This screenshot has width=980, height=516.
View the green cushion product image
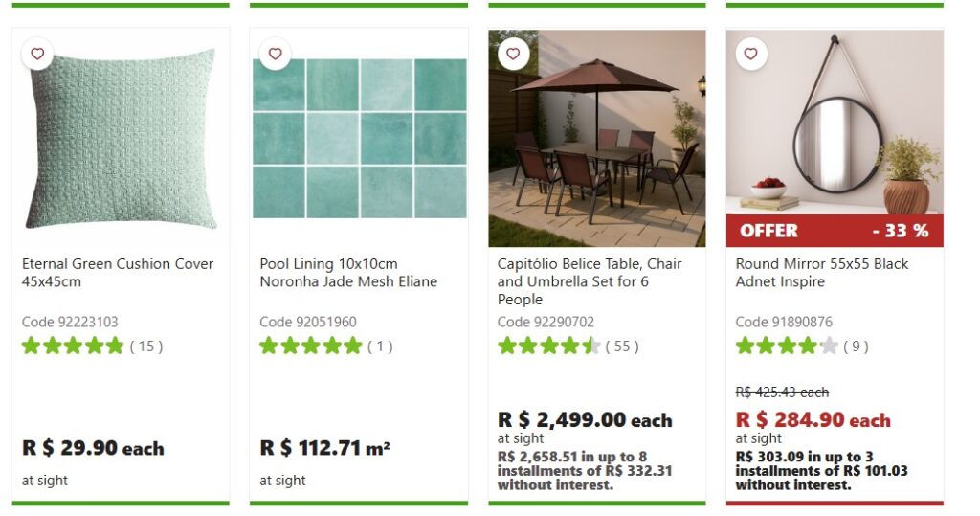click(121, 139)
